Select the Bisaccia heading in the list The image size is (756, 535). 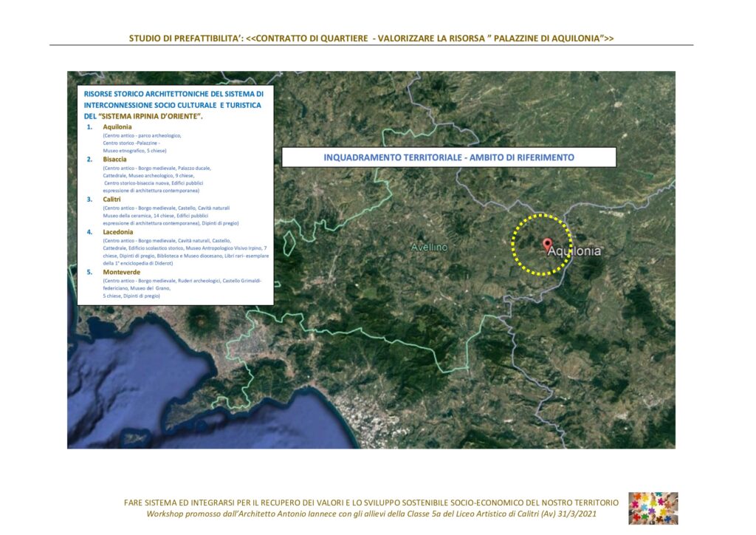114,159
